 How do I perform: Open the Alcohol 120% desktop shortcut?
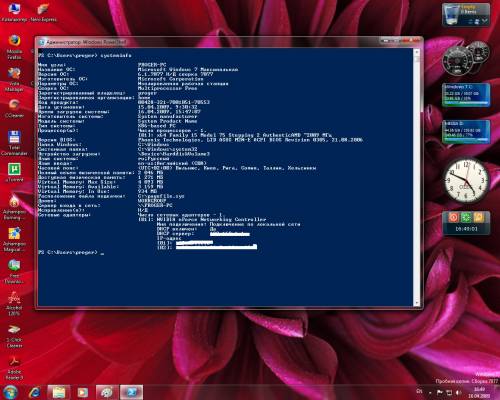14,303
